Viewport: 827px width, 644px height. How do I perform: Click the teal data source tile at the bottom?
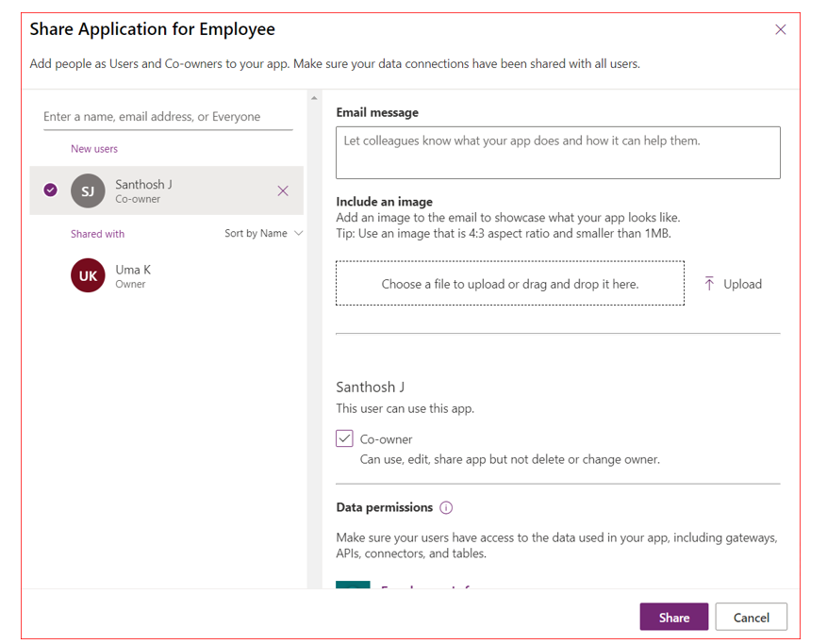[x=353, y=585]
